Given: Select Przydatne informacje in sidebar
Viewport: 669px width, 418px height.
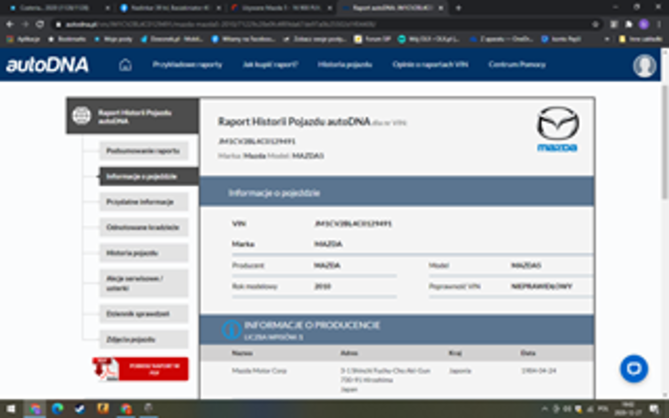Looking at the screenshot, I should point(144,202).
